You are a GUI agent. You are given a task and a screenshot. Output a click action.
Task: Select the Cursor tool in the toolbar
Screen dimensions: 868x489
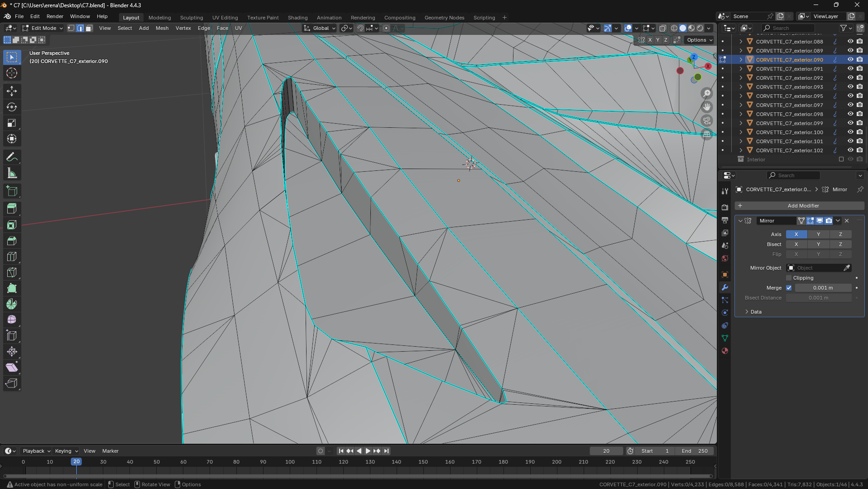[x=12, y=73]
